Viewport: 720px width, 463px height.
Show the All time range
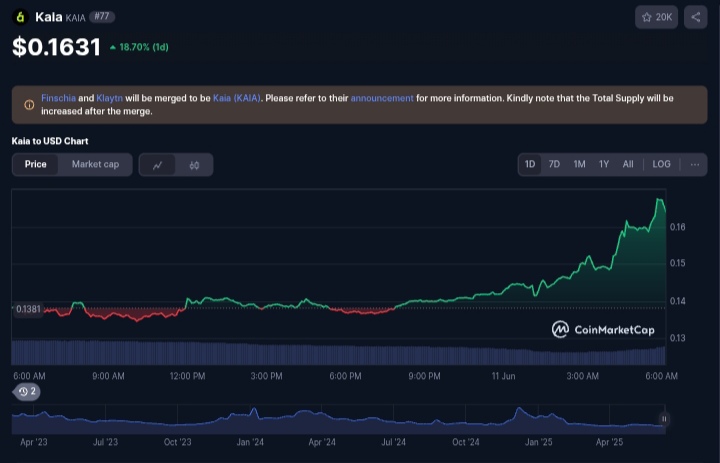[628, 164]
